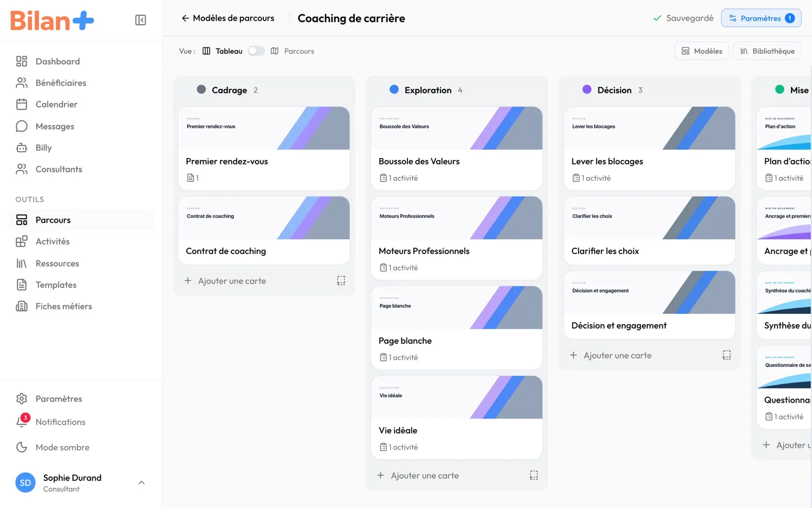Go back to Modèles de parcours
This screenshot has height=508, width=812.
pos(228,18)
